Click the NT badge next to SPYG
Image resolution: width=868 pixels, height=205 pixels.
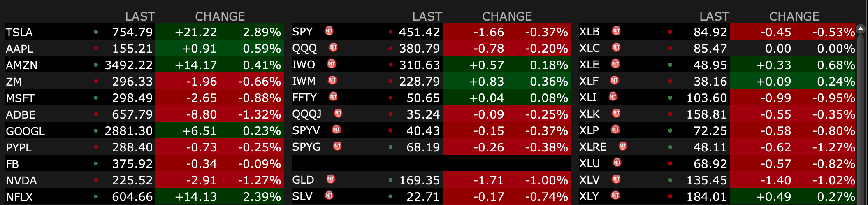coord(337,146)
